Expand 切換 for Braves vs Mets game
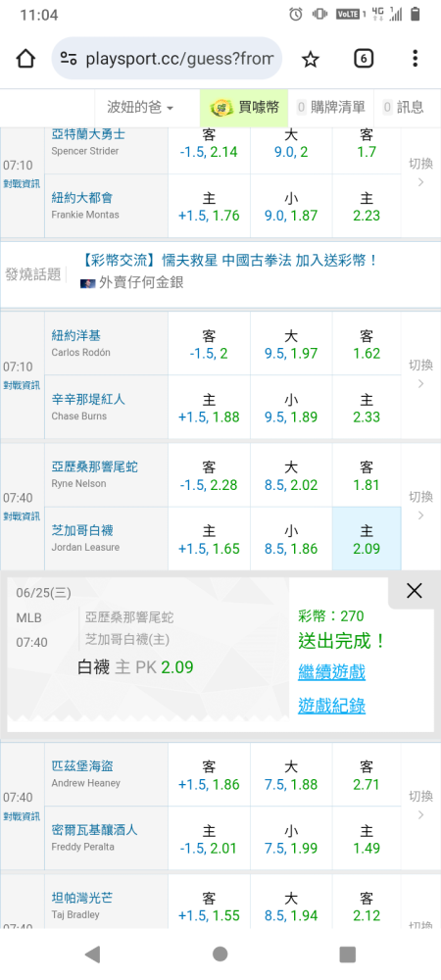The width and height of the screenshot is (441, 980). pos(421,172)
